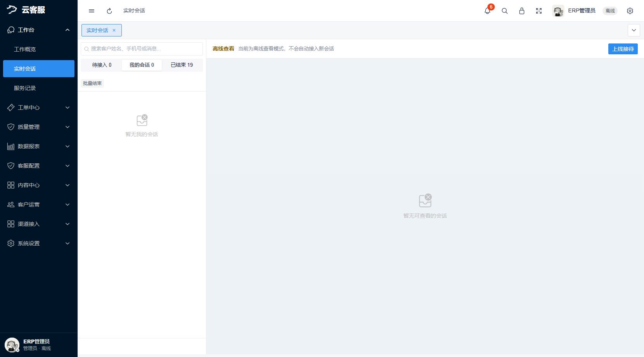Screen dimensions: 644x357
Task: Open settings gear icon in header
Action: (x=630, y=11)
